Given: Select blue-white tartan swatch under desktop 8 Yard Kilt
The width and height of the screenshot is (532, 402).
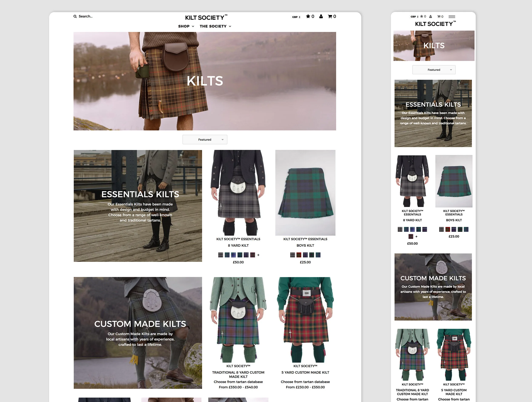Looking at the screenshot, I should 233,255.
